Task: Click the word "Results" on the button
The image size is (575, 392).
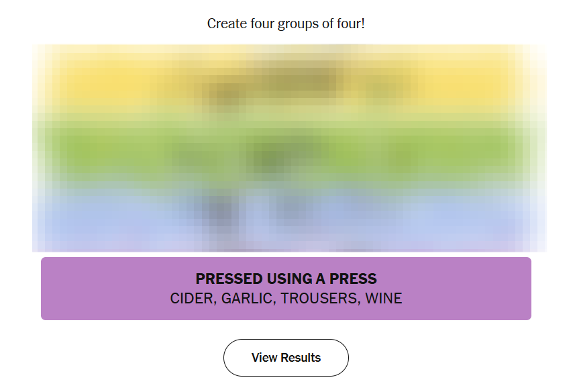Action: pos(301,358)
